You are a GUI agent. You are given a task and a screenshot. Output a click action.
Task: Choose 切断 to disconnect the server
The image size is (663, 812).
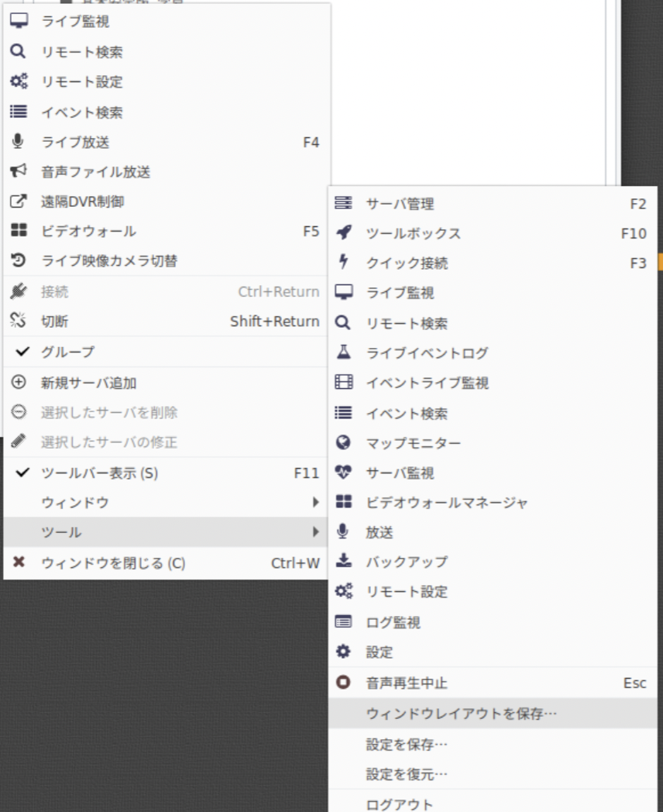[54, 322]
